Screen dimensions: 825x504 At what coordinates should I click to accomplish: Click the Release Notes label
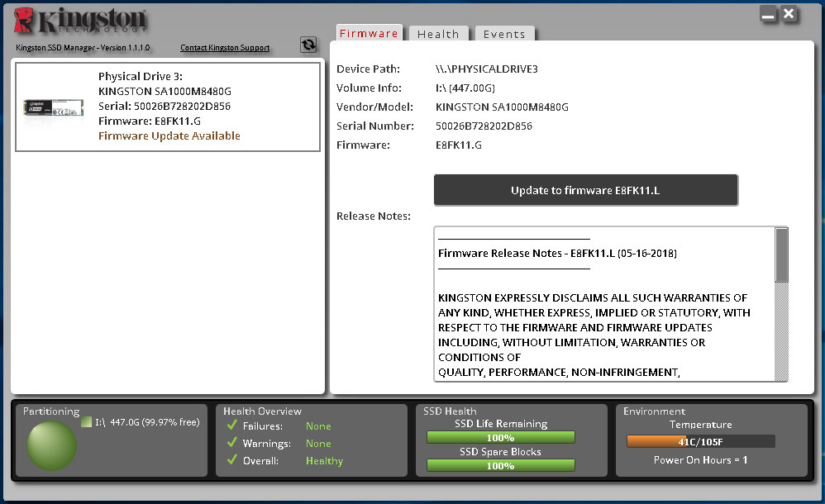[374, 216]
